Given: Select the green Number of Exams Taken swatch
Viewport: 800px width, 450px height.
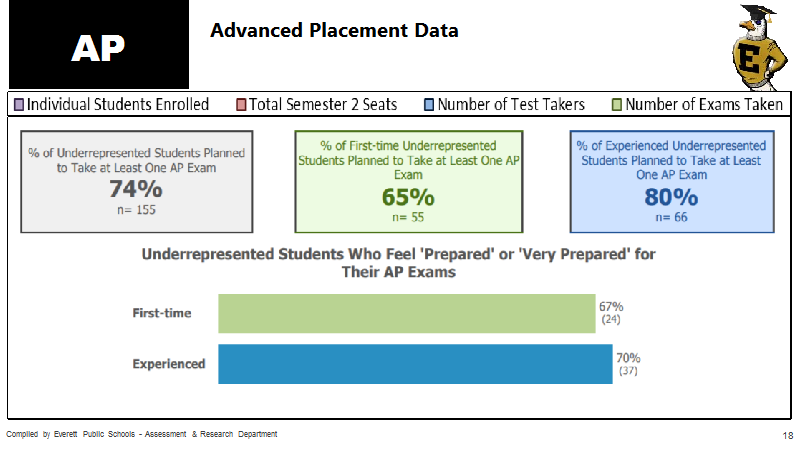Looking at the screenshot, I should pyautogui.click(x=617, y=105).
